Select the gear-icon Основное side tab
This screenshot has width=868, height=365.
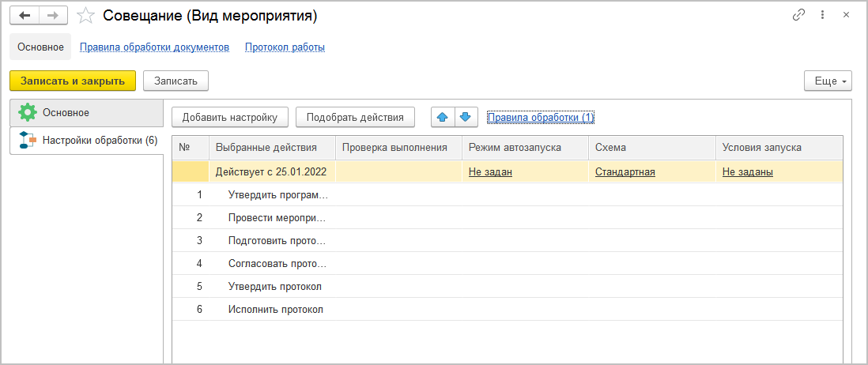[x=85, y=112]
